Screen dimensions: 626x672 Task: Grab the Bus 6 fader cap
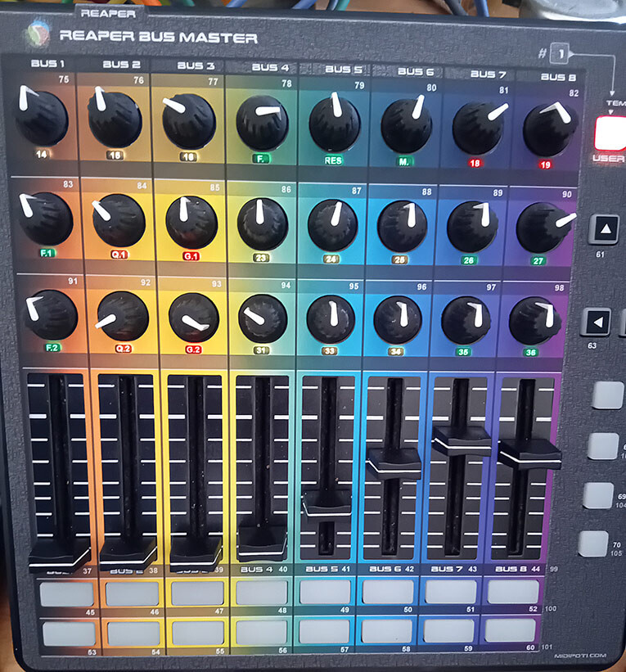click(x=394, y=462)
